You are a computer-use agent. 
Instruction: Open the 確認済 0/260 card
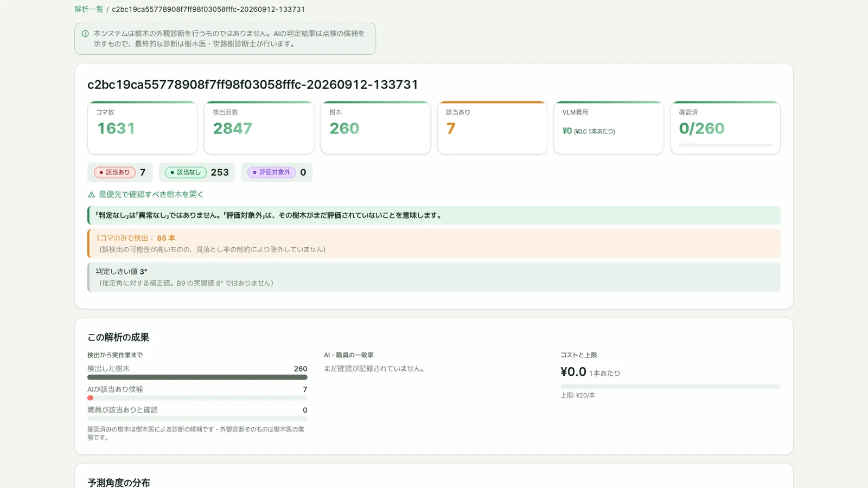(x=725, y=127)
